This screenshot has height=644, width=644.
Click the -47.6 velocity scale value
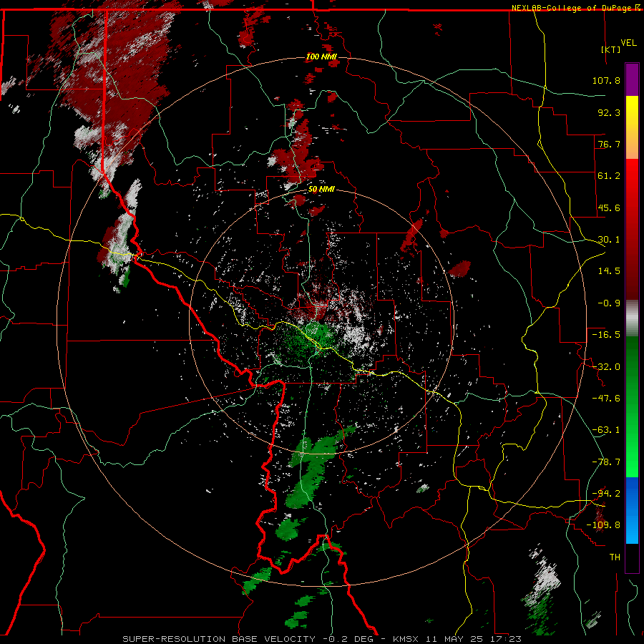click(606, 399)
